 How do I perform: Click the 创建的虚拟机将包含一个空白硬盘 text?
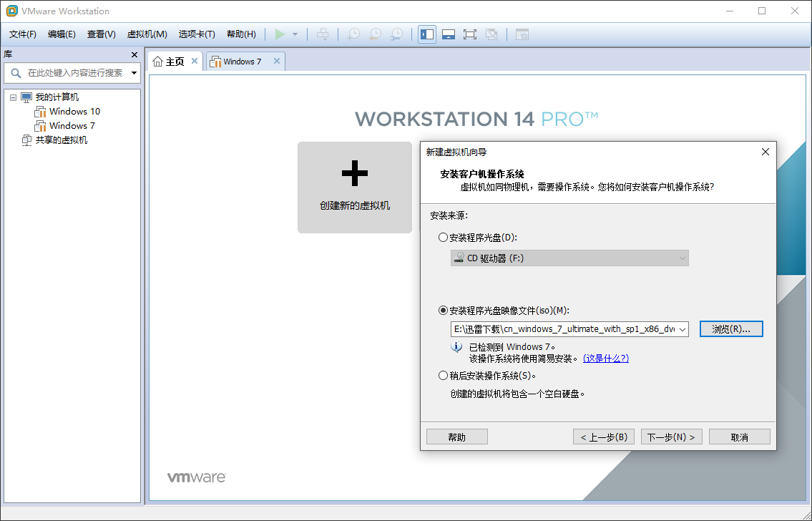(x=518, y=394)
